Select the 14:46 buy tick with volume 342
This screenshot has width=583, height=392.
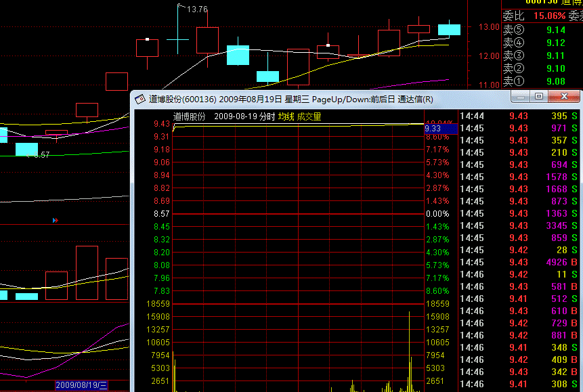click(519, 372)
